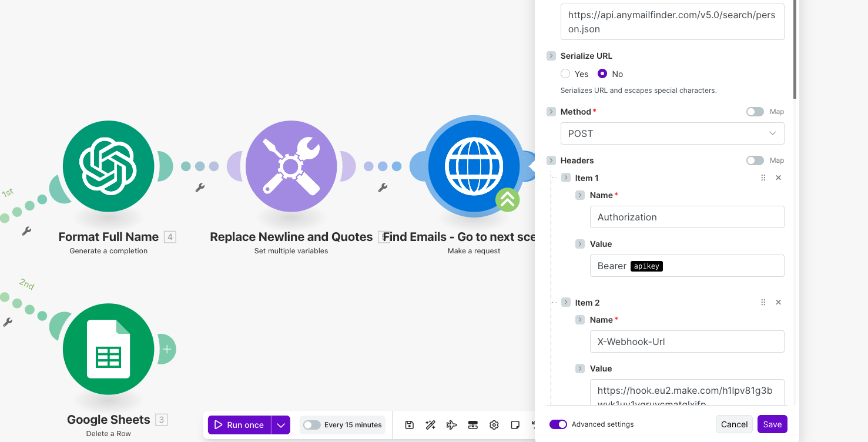Screen dimensions: 868x442
Task: Select Yes for Serialize URL
Action: click(x=565, y=74)
